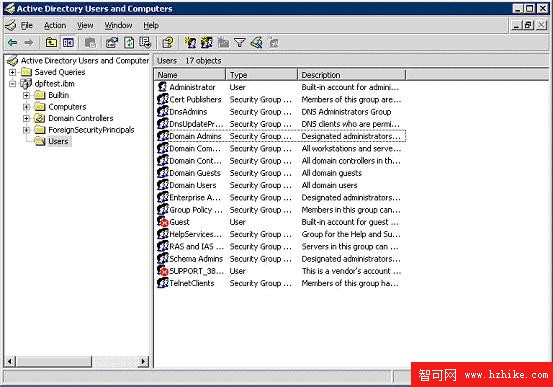This screenshot has height=387, width=553.
Task: Open Help via the toolbar question-mark icon
Action: 168,43
